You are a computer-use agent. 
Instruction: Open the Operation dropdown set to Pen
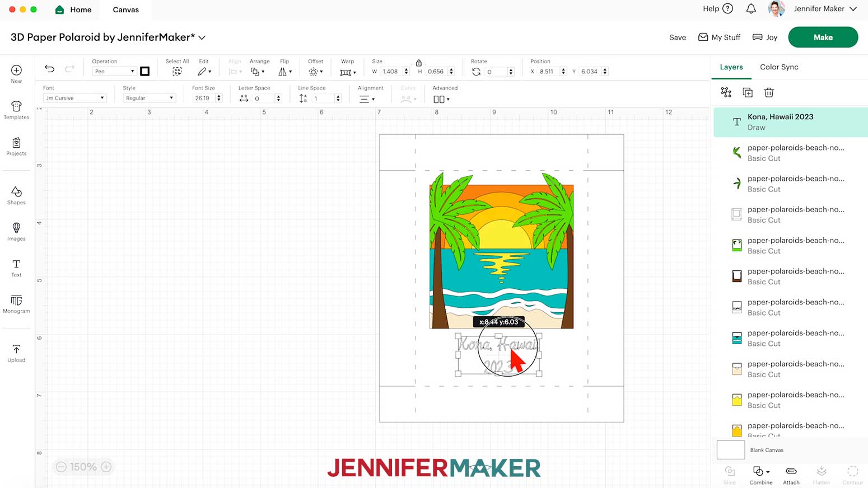114,71
